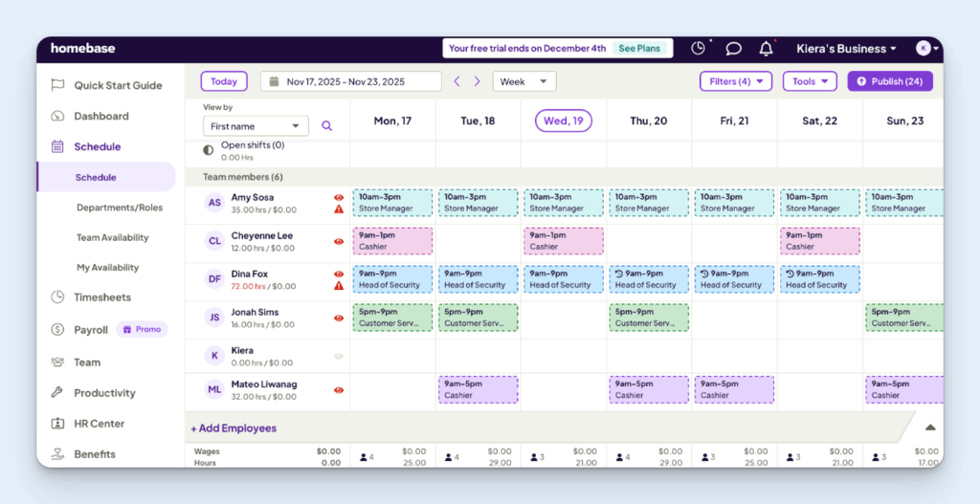Click the Team members (6) heading

(242, 177)
